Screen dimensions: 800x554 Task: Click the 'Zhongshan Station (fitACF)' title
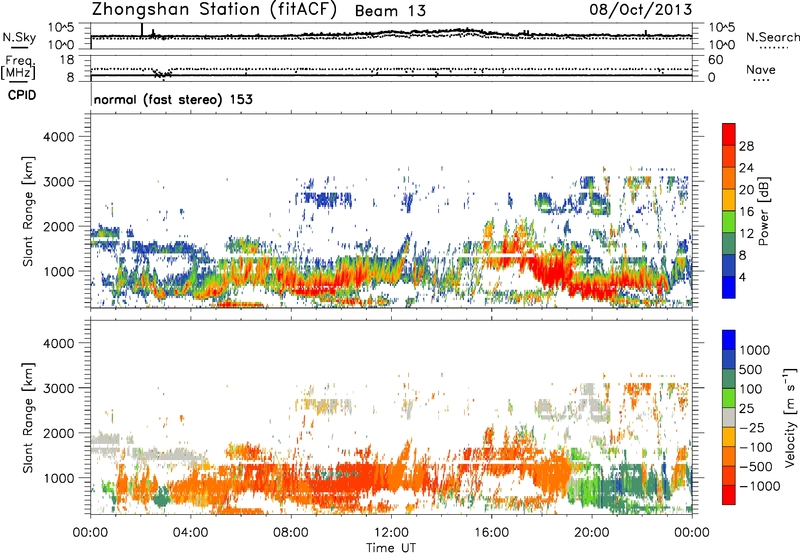[x=214, y=10]
